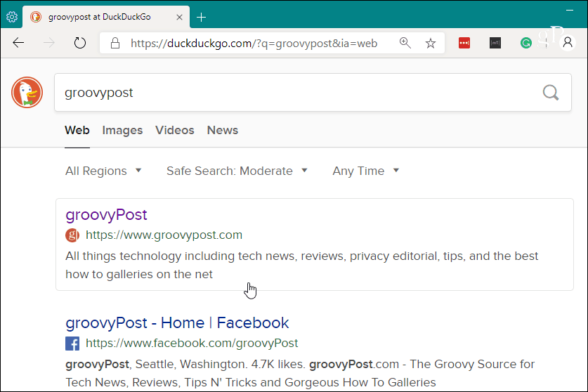Switch to the News tab

point(223,130)
